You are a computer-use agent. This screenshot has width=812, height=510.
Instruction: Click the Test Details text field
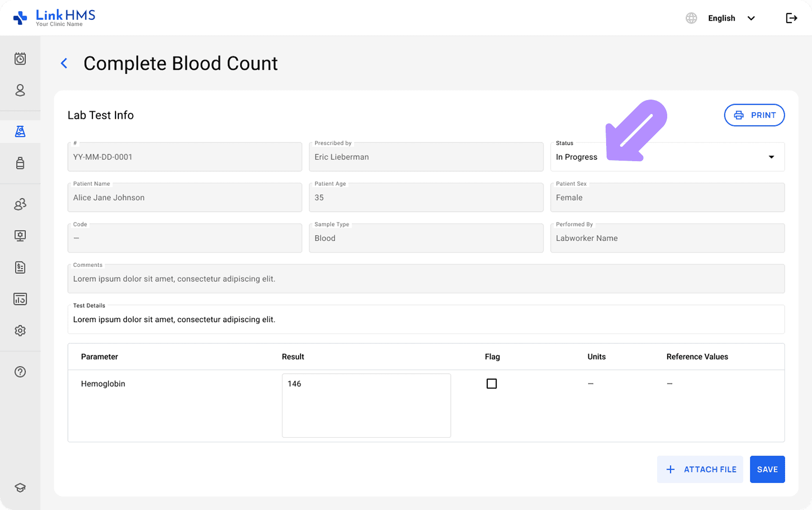tap(426, 319)
